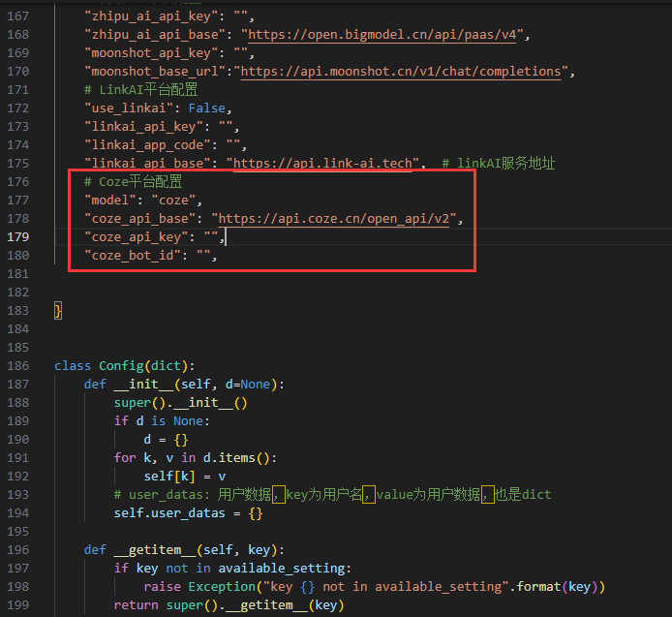672x617 pixels.
Task: Click the Config class name
Action: (x=121, y=365)
